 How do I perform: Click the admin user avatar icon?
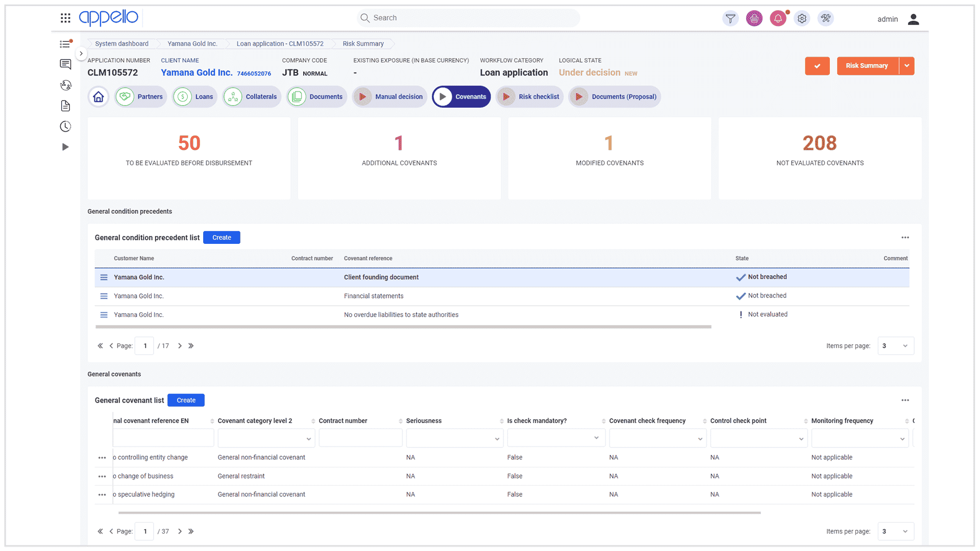click(x=913, y=19)
